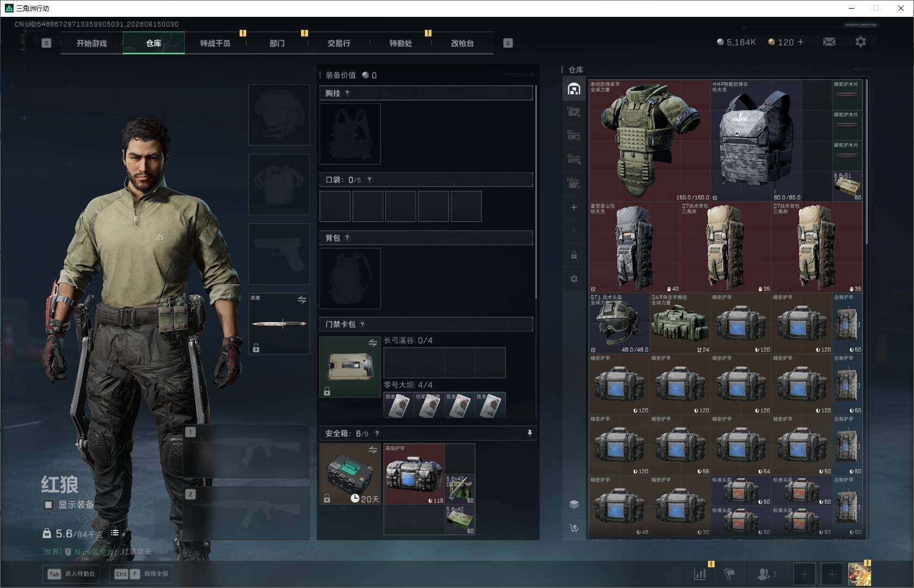Open the statistics bar chart icon
The image size is (914, 588).
click(700, 573)
